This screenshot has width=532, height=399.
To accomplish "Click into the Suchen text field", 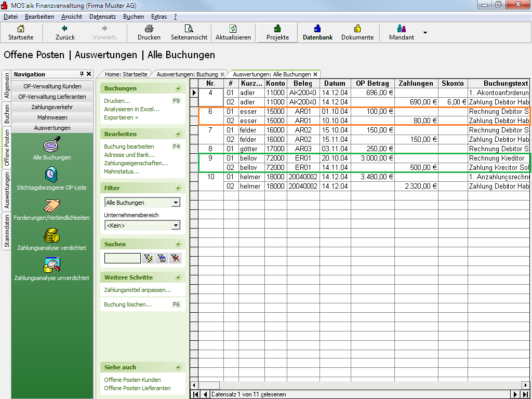I will click(x=122, y=258).
